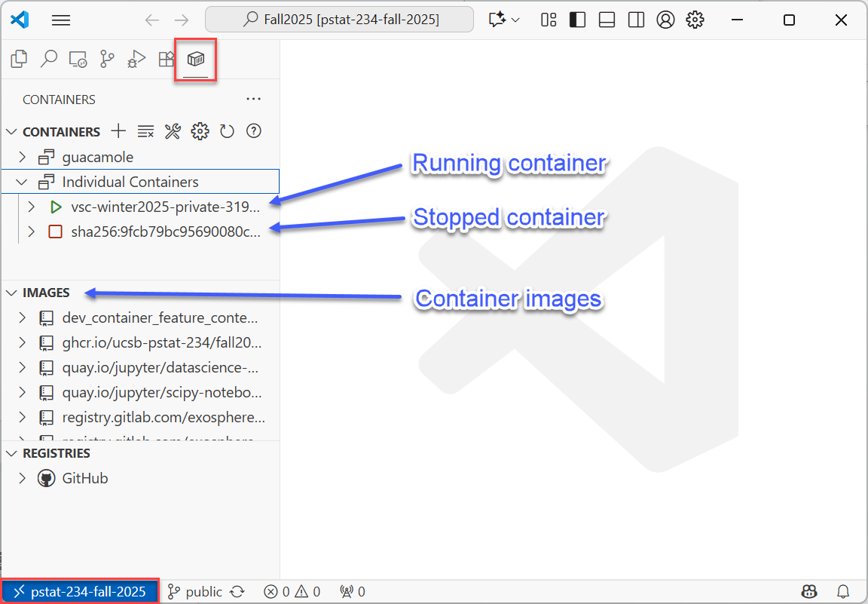Open the Explorer icon in activity bar
The image size is (868, 604).
click(x=18, y=59)
